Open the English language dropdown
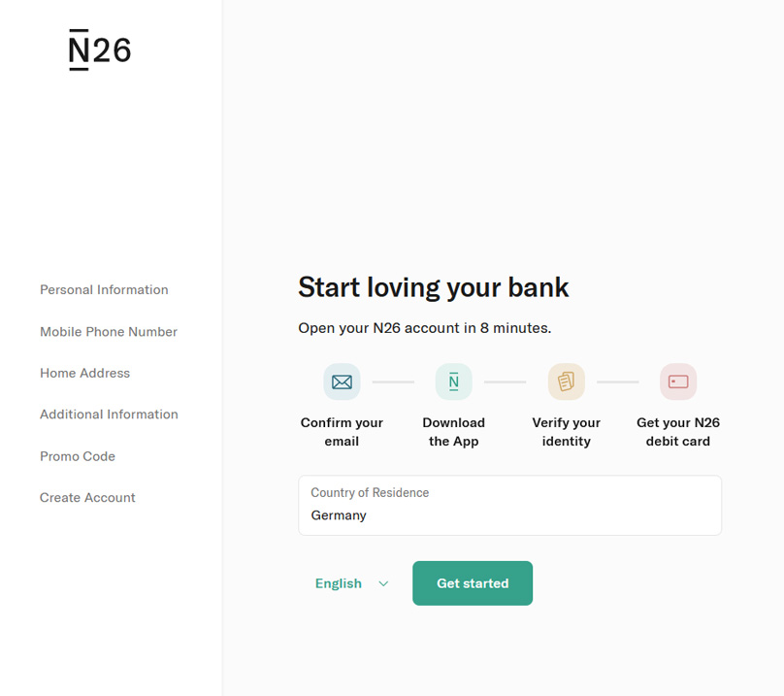Screen dimensions: 784x696 point(351,583)
